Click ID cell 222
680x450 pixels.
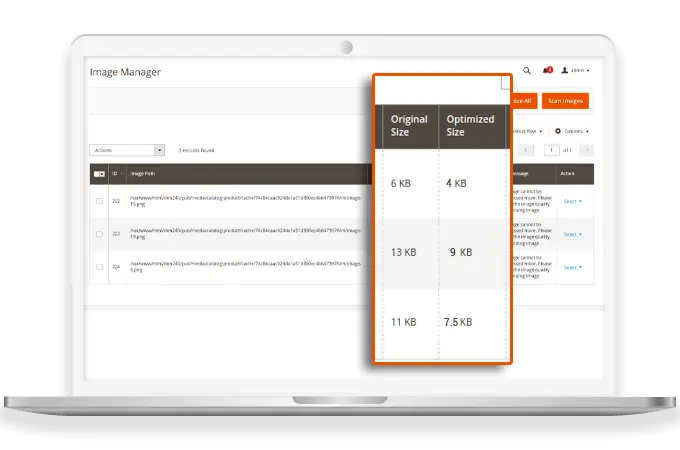point(116,201)
